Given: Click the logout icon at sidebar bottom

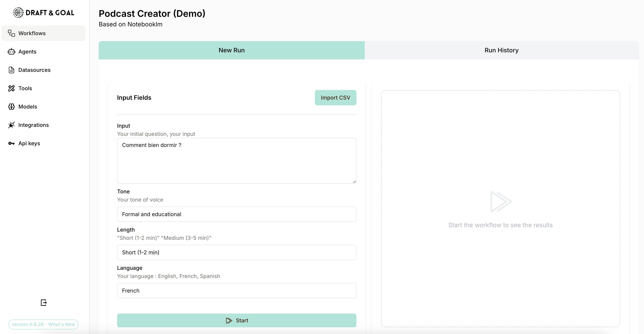Looking at the screenshot, I should click(x=44, y=302).
